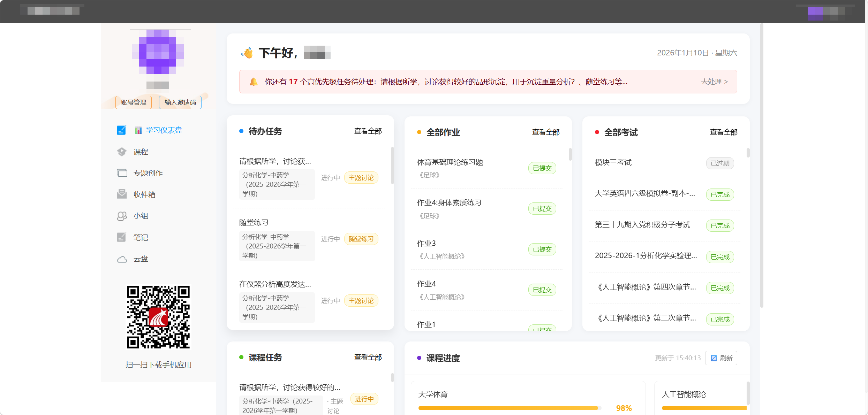This screenshot has height=415, width=868.
Task: Open 查看全部 for 全部作业
Action: (546, 132)
